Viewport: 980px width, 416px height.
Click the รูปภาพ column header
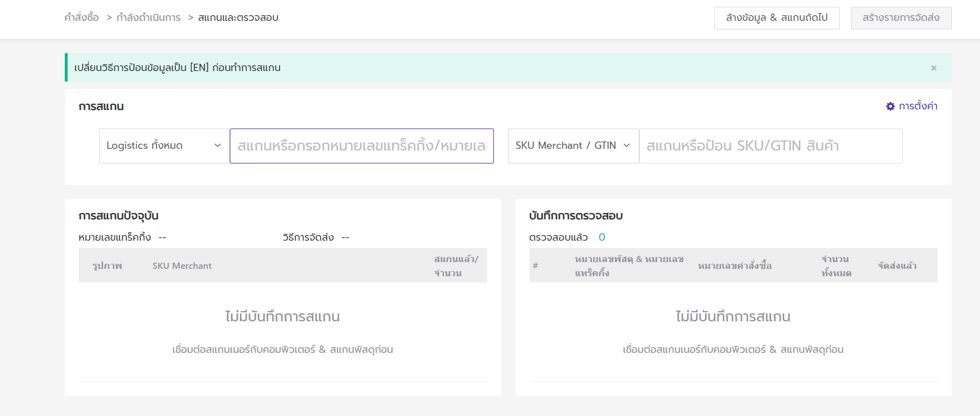[x=107, y=266]
